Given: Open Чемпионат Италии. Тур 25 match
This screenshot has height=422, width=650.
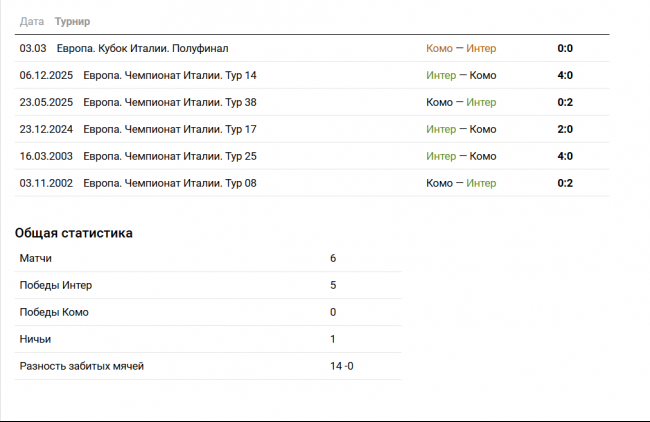Looking at the screenshot, I should (170, 156).
